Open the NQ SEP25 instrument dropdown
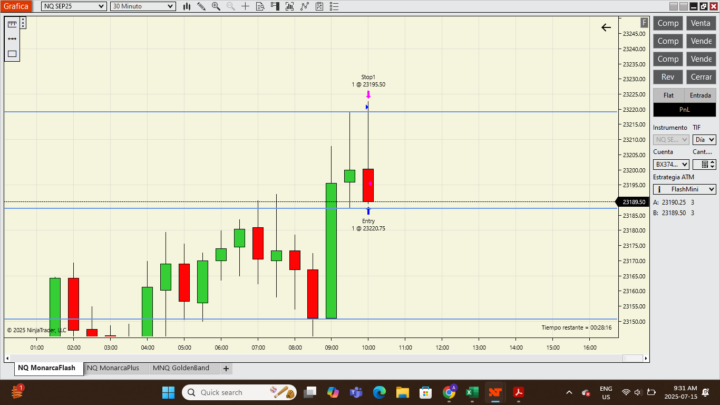 pos(73,6)
